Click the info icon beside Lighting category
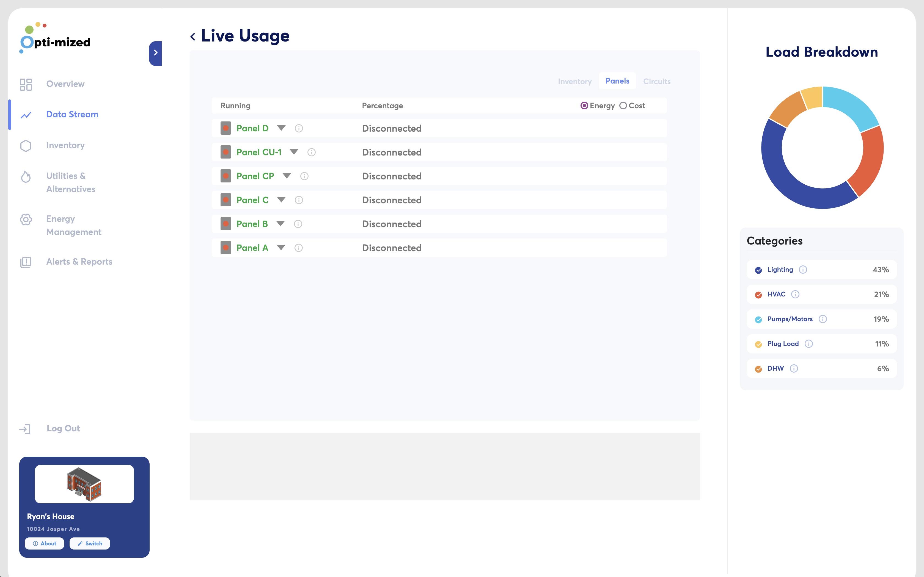 pyautogui.click(x=803, y=270)
